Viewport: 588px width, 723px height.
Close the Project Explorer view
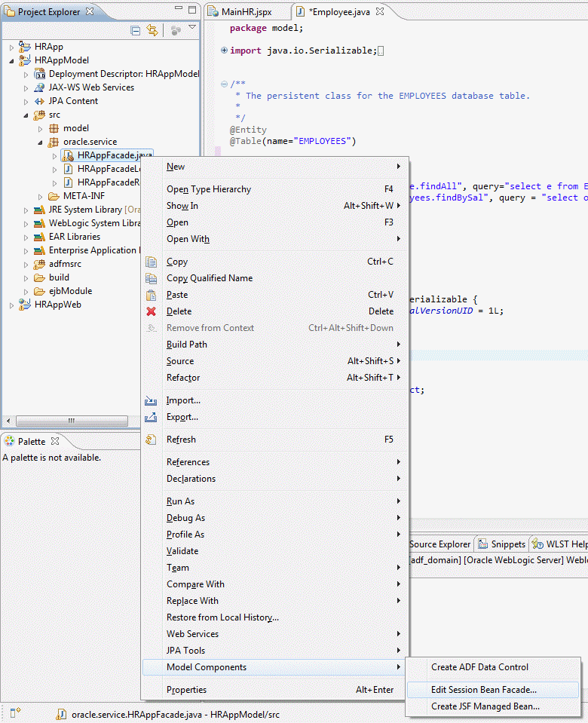(x=89, y=12)
